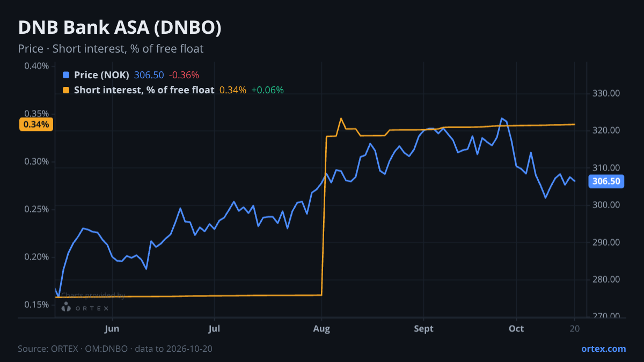The height and width of the screenshot is (362, 644).
Task: Click the 330.00 right axis label
Action: 606,93
